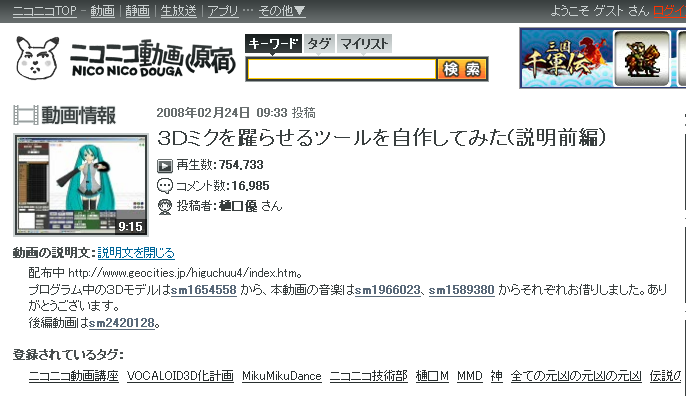Click the play count value 754,733
The width and height of the screenshot is (686, 399).
(x=241, y=165)
